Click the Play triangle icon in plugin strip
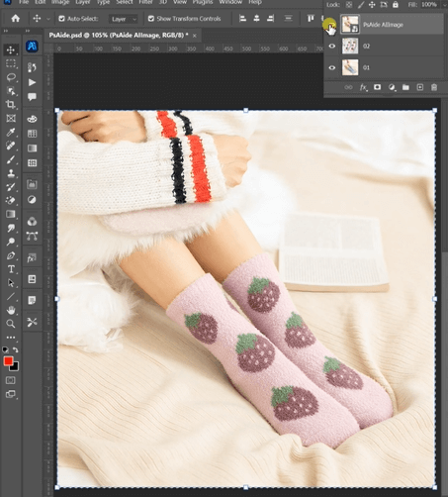Viewport: 448px width, 497px height. (32, 82)
